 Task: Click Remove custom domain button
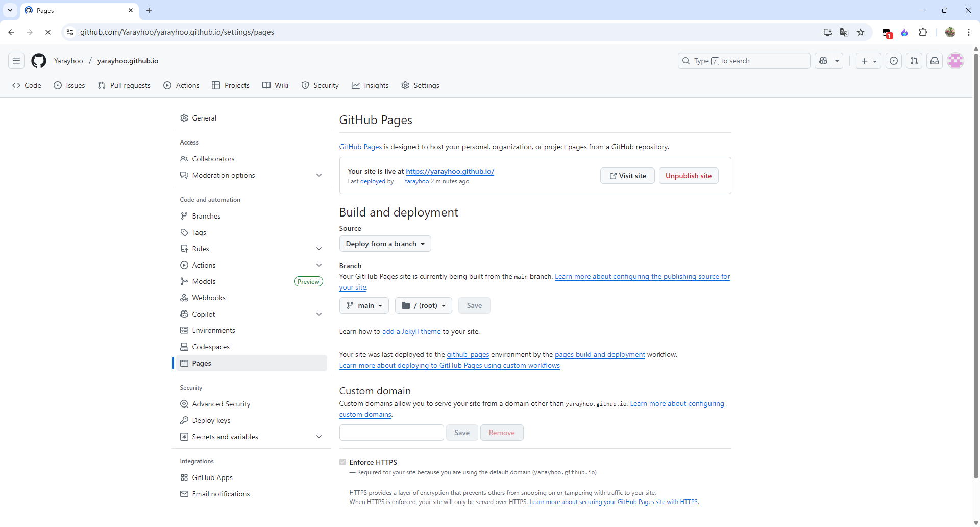point(502,433)
